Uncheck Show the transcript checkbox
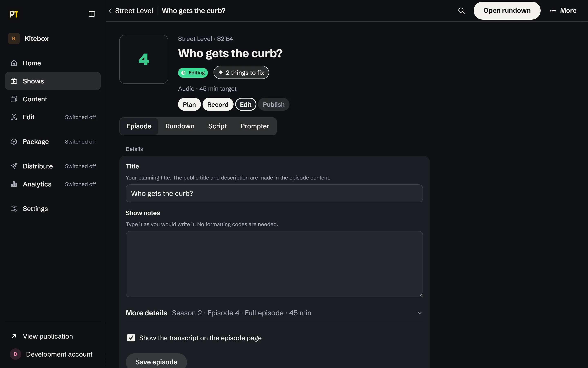588x368 pixels. [x=131, y=338]
